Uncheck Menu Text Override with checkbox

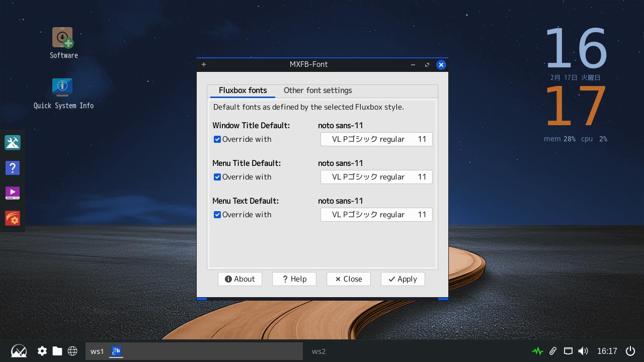click(x=217, y=215)
